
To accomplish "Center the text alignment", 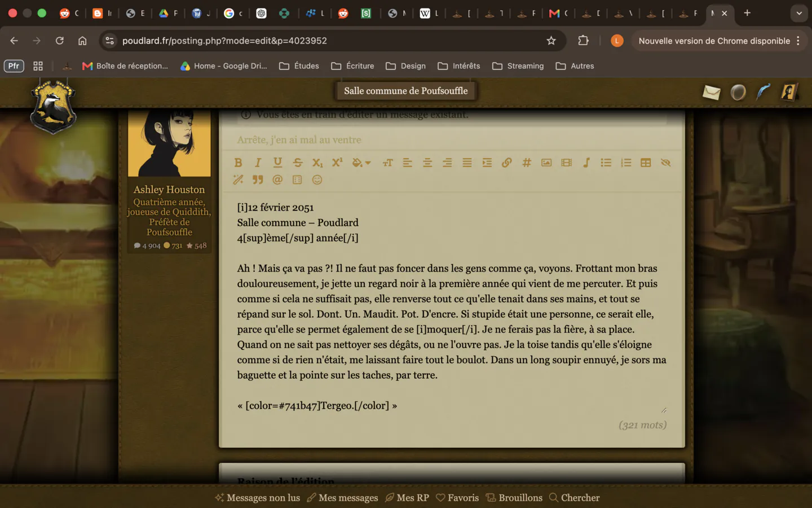I will (427, 163).
